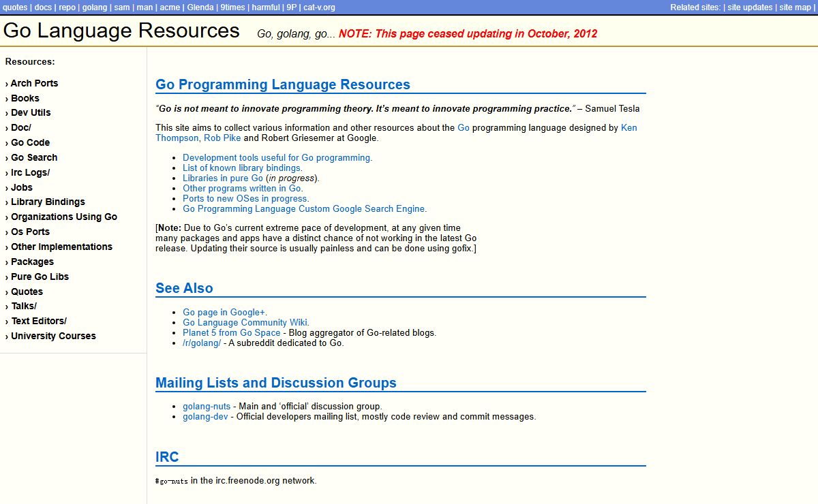The height and width of the screenshot is (504, 818).
Task: Click the #go-nuts channel text
Action: [172, 481]
